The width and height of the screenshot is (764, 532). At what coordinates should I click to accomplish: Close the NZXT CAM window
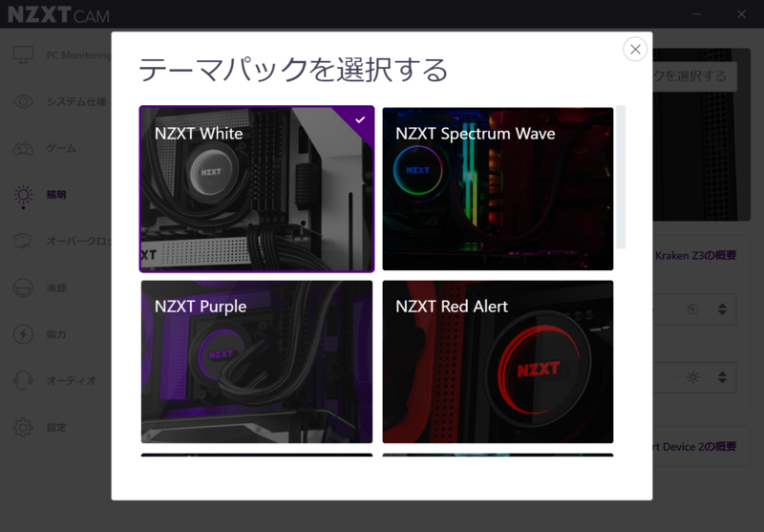tap(742, 14)
